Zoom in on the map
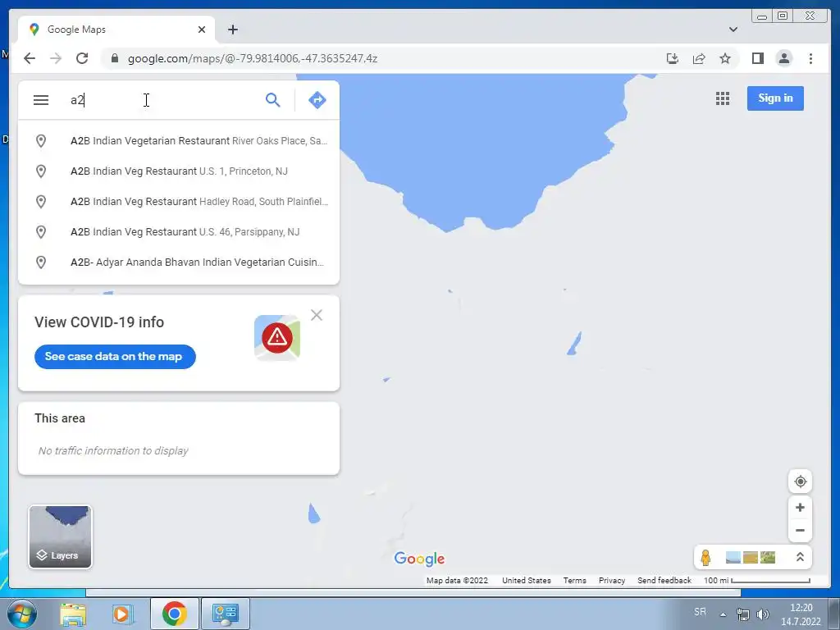Viewport: 840px width, 630px height. pos(800,507)
